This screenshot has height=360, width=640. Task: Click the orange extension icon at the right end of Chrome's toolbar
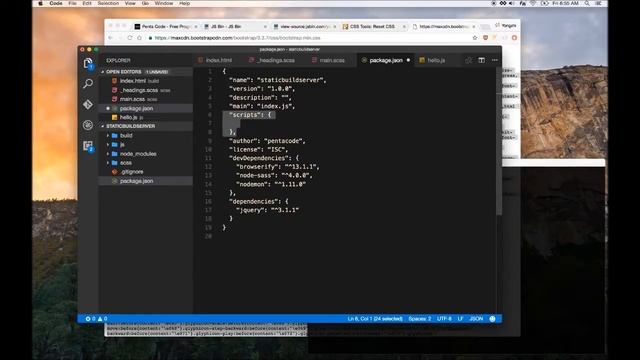point(514,38)
